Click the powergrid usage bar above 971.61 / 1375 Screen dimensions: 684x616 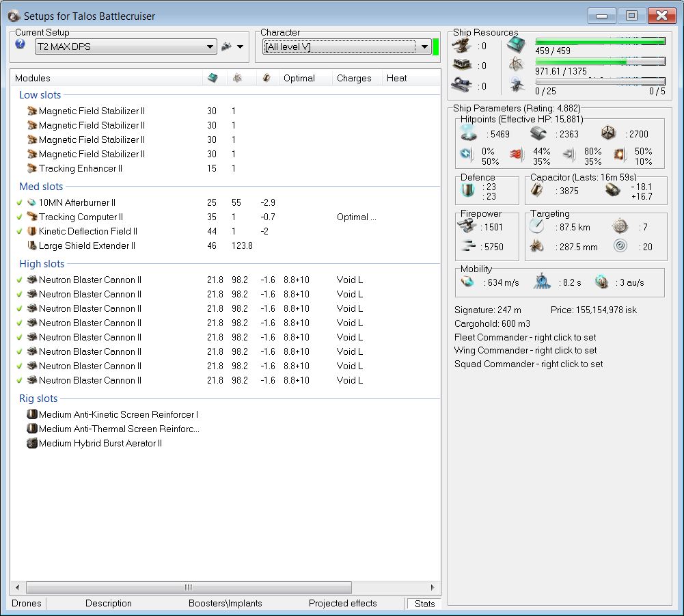coord(600,62)
